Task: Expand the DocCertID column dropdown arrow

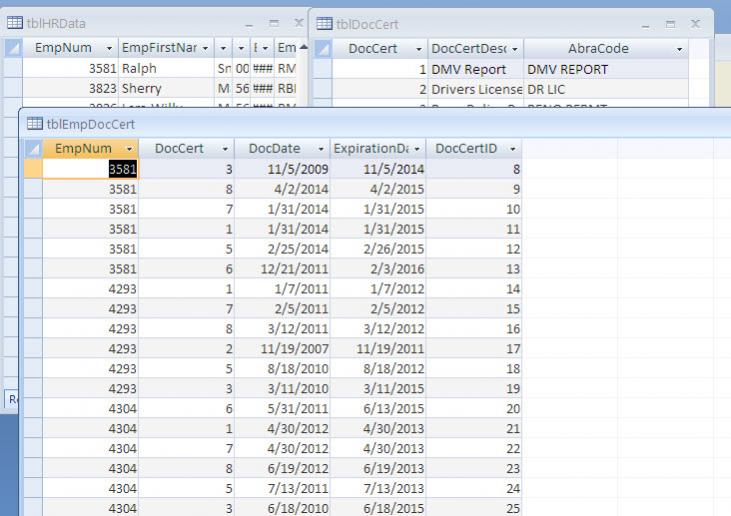Action: 512,148
